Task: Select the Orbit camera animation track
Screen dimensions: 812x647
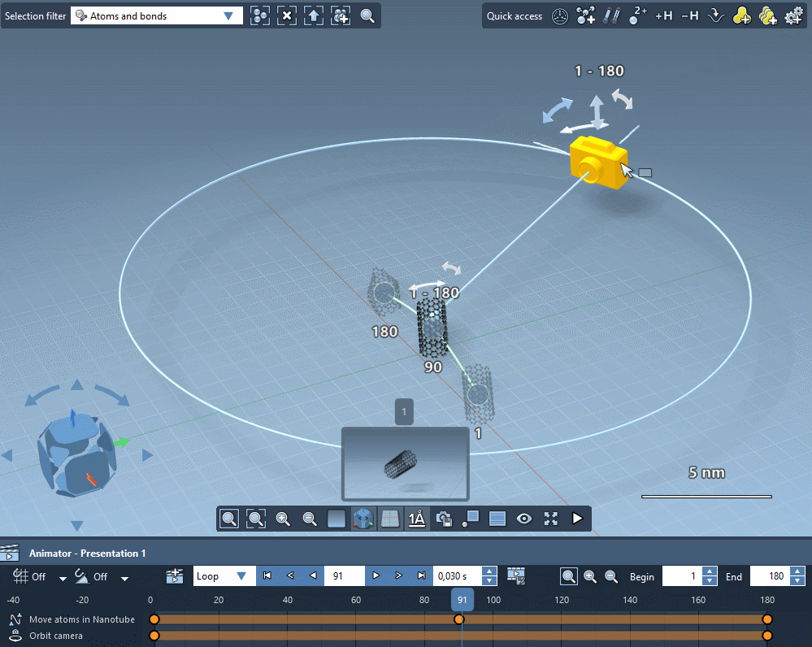Action: (x=55, y=636)
